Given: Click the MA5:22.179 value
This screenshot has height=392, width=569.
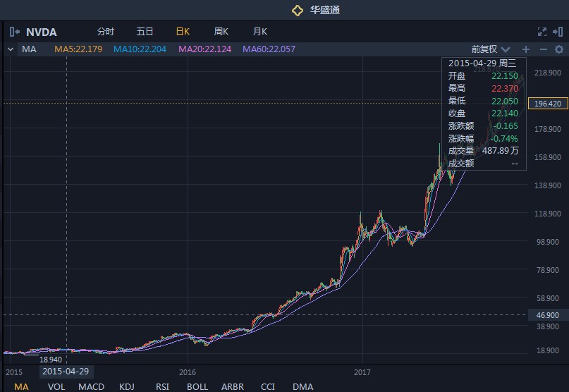Looking at the screenshot, I should point(78,49).
